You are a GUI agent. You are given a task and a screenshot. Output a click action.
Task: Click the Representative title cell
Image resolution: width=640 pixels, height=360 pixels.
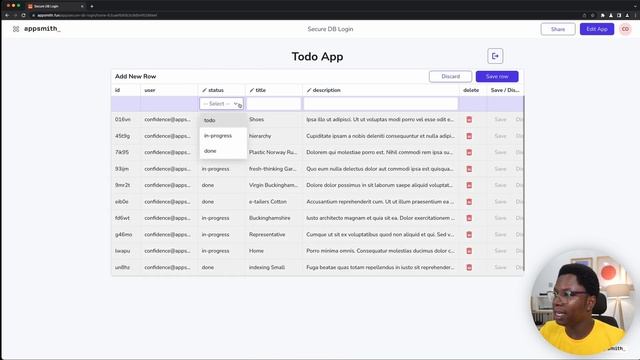267,235
